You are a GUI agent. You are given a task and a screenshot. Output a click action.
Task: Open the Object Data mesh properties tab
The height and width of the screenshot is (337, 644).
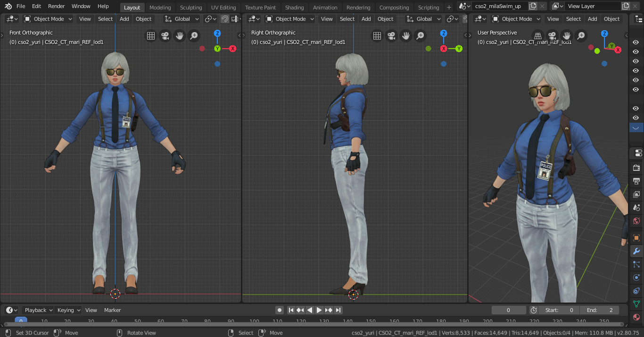636,304
